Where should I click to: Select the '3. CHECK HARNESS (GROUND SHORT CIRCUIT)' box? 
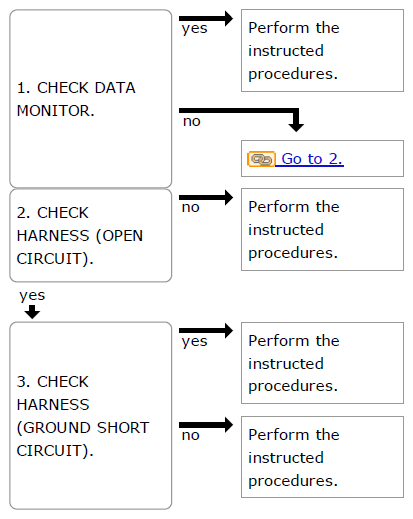[x=91, y=415]
